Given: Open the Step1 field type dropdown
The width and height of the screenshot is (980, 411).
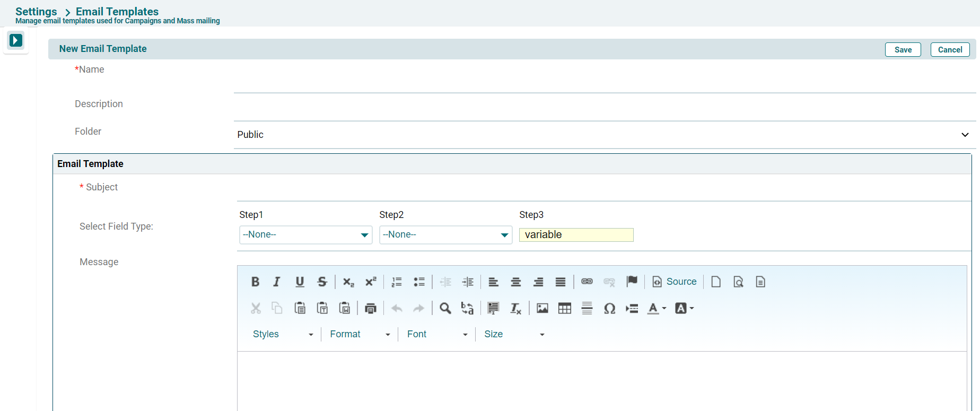Looking at the screenshot, I should pos(305,234).
